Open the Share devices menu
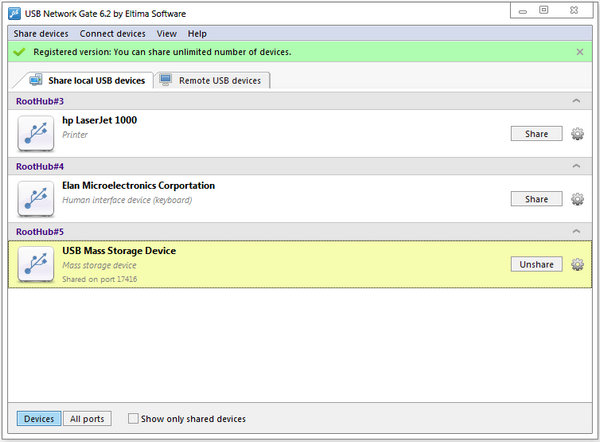Viewport: 600px width, 442px height. coord(41,34)
